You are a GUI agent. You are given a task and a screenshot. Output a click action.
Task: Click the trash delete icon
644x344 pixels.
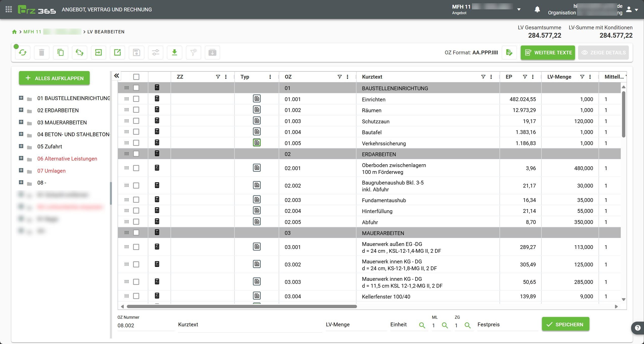42,53
